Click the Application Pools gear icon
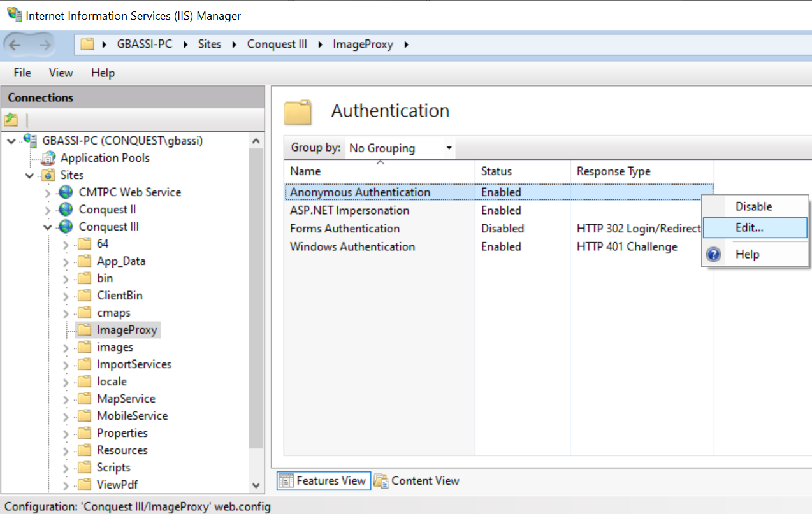The width and height of the screenshot is (812, 514). 48,158
